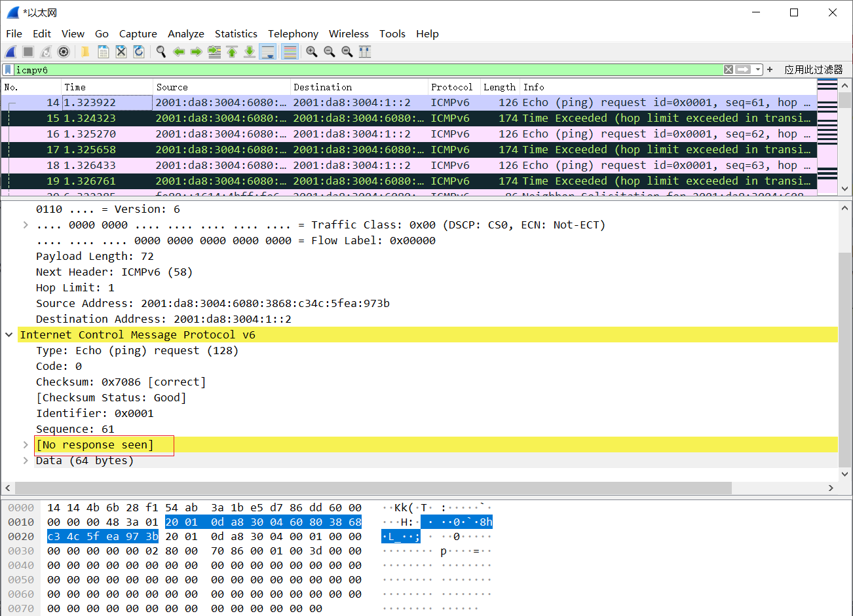This screenshot has height=616, width=853.
Task: Sort packets by the Info column
Action: point(668,87)
